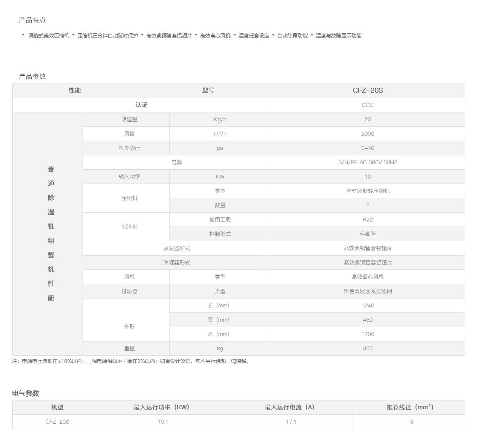Select the 3/N/PE AC 380V 50HZ power cell
The width and height of the screenshot is (478, 448).
[x=368, y=163]
